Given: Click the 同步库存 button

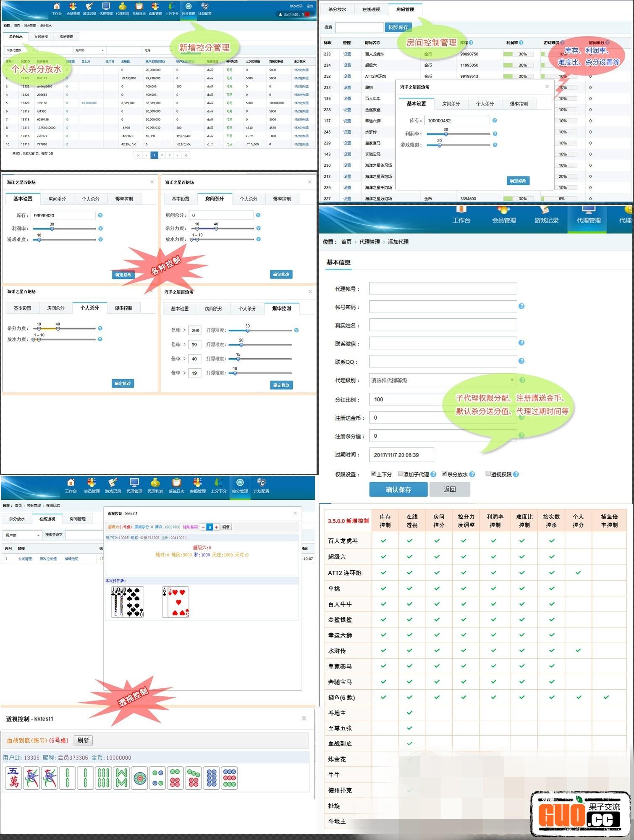Looking at the screenshot, I should click(x=398, y=27).
